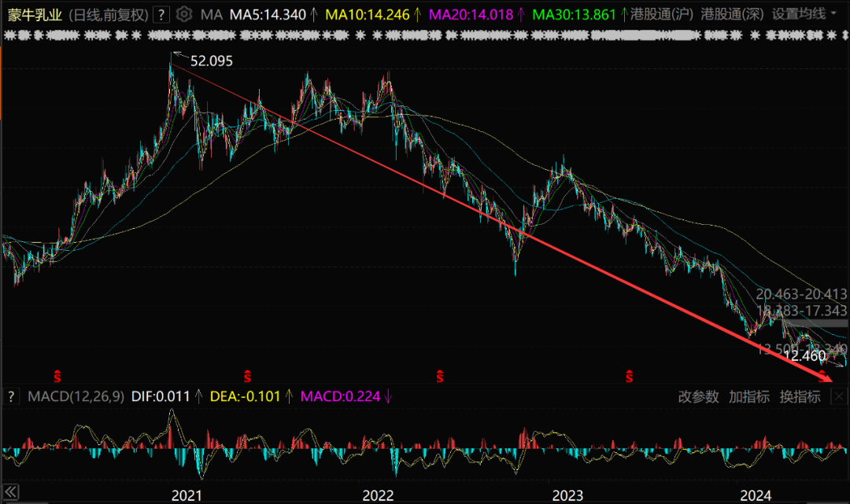Image resolution: width=850 pixels, height=504 pixels.
Task: Click the question mark beside 前复权
Action: [161, 15]
